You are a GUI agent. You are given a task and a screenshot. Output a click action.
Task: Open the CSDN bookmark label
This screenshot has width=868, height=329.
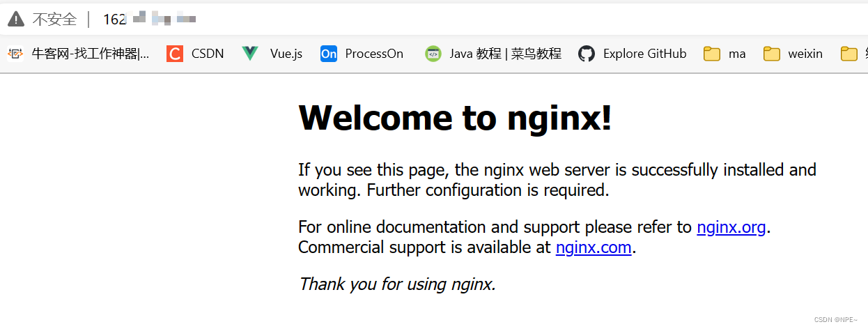coord(208,54)
